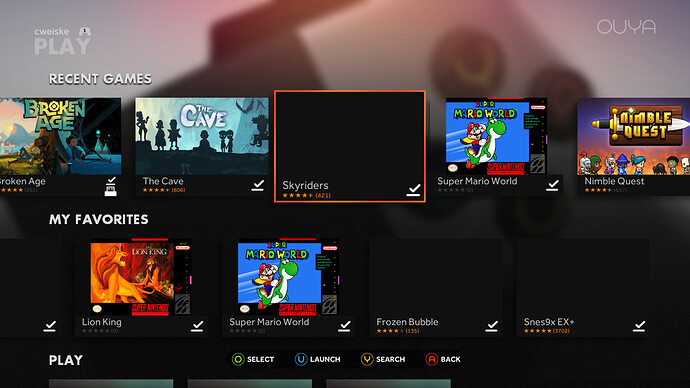Open the Broken Age game tile
The height and width of the screenshot is (388, 690).
60,146
